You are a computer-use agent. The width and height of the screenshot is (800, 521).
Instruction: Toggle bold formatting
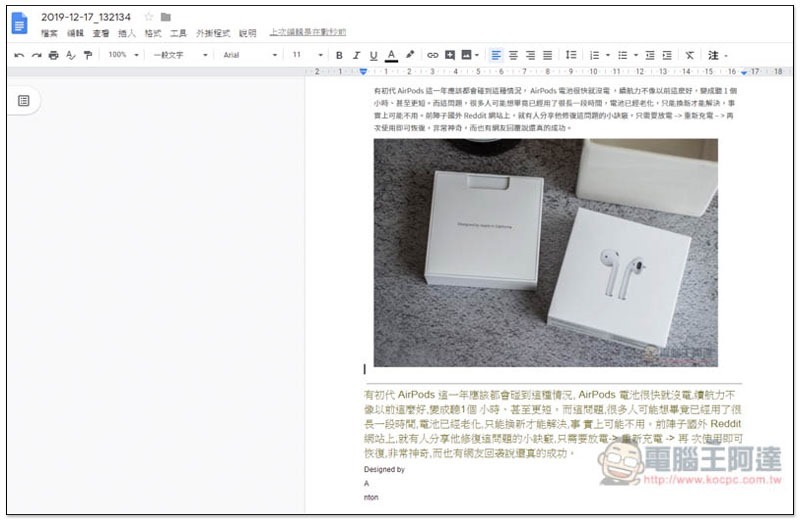[339, 55]
